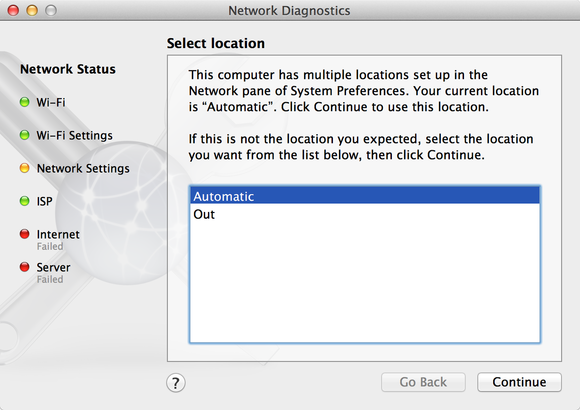
Task: Click the yellow Network Settings status indicator
Action: (x=24, y=168)
